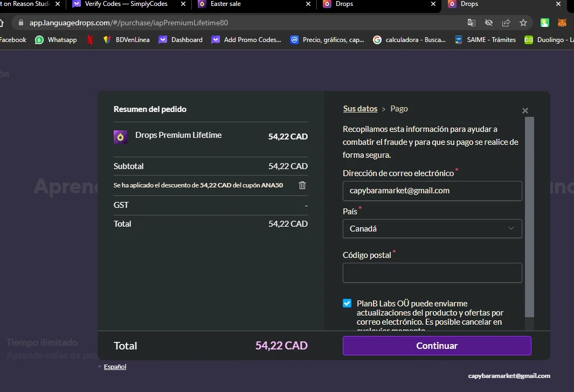Viewport: 574px width, 392px height.
Task: Open the Español language selector
Action: pyautogui.click(x=115, y=367)
